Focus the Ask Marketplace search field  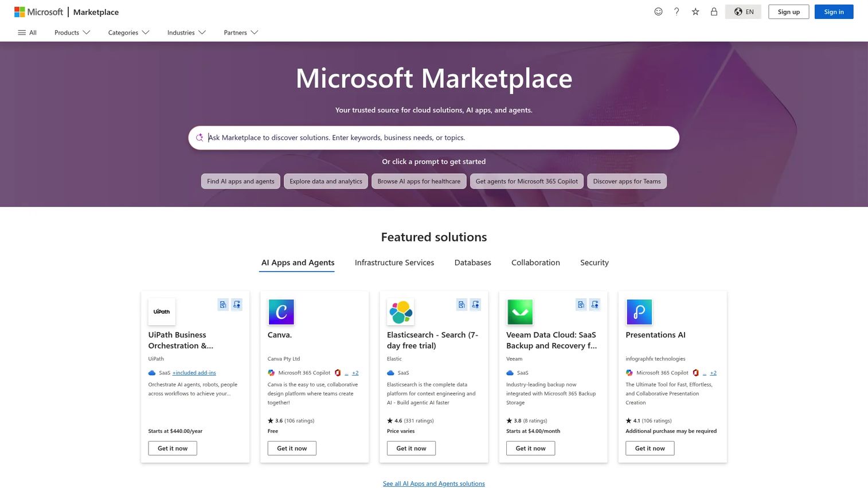434,138
